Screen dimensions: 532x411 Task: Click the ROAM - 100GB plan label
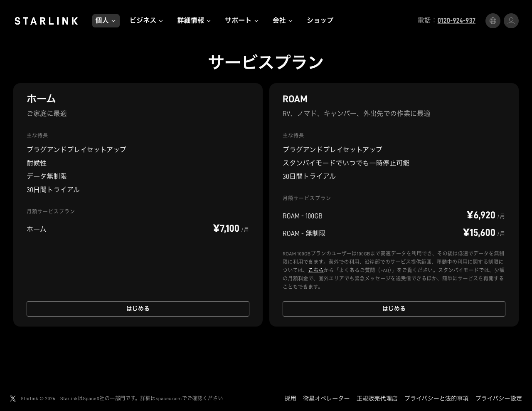click(x=303, y=216)
